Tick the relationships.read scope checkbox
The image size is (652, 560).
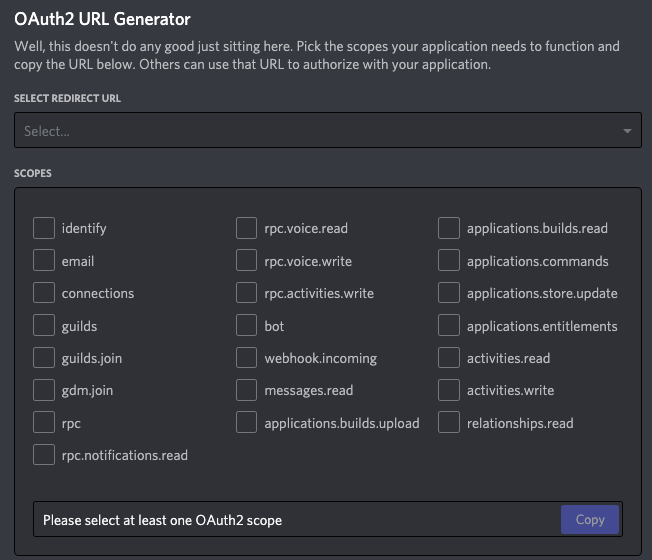point(449,423)
